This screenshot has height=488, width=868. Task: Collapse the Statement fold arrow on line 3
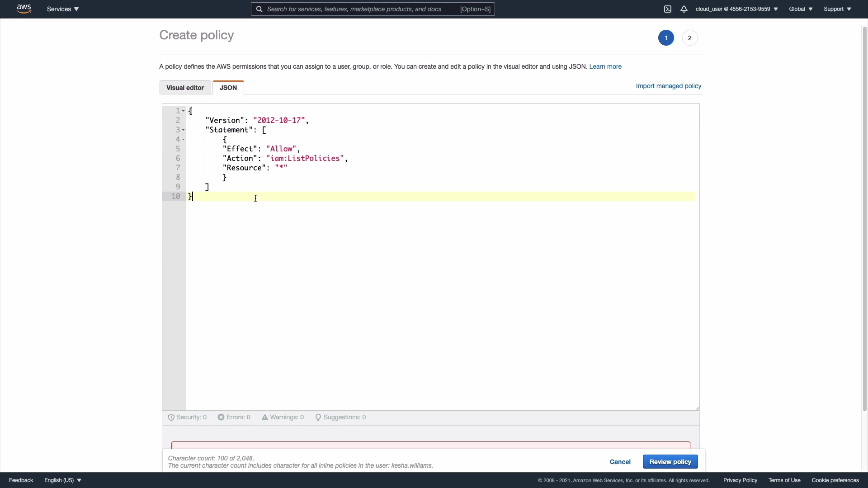184,130
